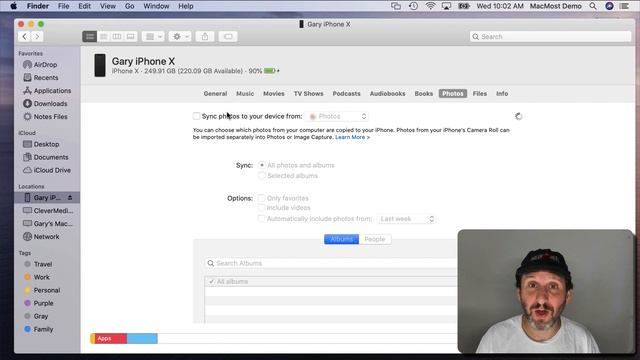
Task: Click the Learn More link
Action: click(x=352, y=137)
